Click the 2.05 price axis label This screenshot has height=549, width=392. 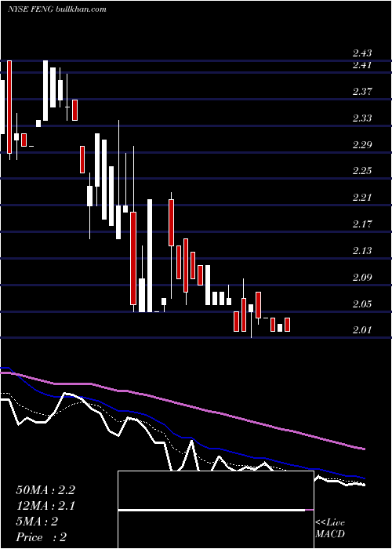coord(362,304)
